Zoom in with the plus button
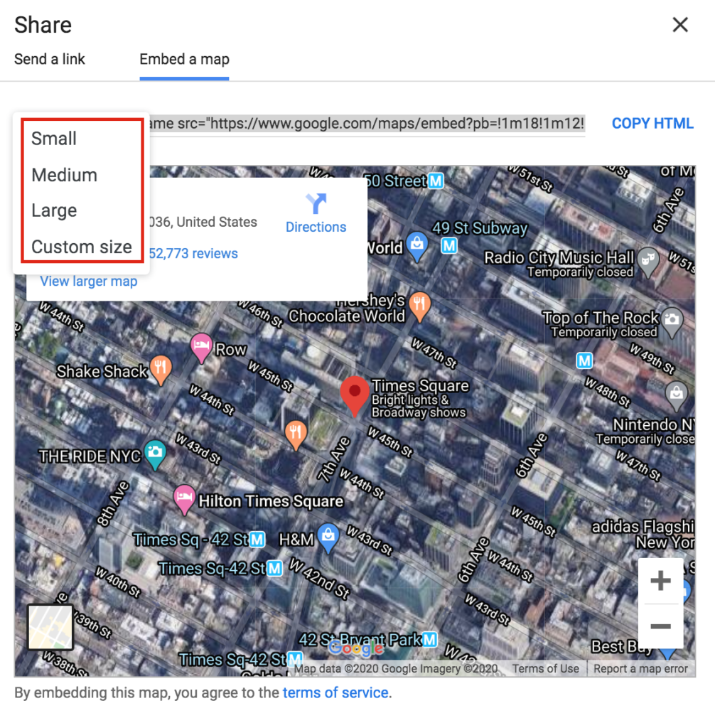Image resolution: width=715 pixels, height=728 pixels. pos(661,580)
